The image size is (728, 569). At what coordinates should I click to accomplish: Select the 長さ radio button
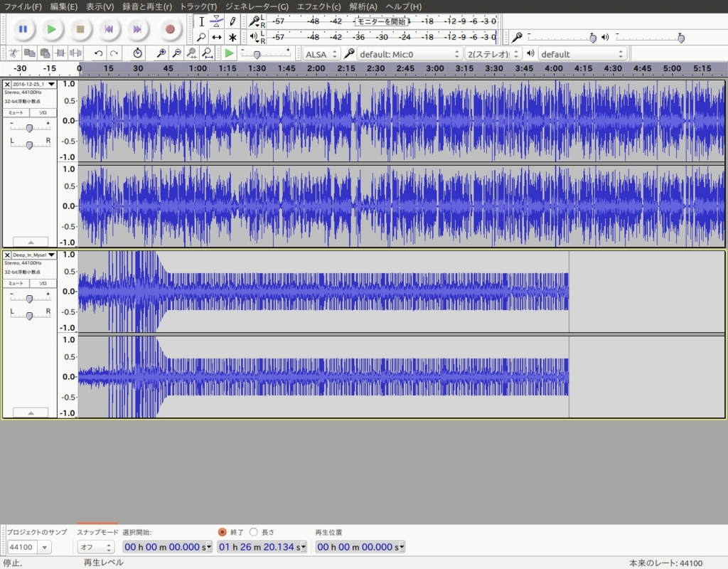coord(254,532)
